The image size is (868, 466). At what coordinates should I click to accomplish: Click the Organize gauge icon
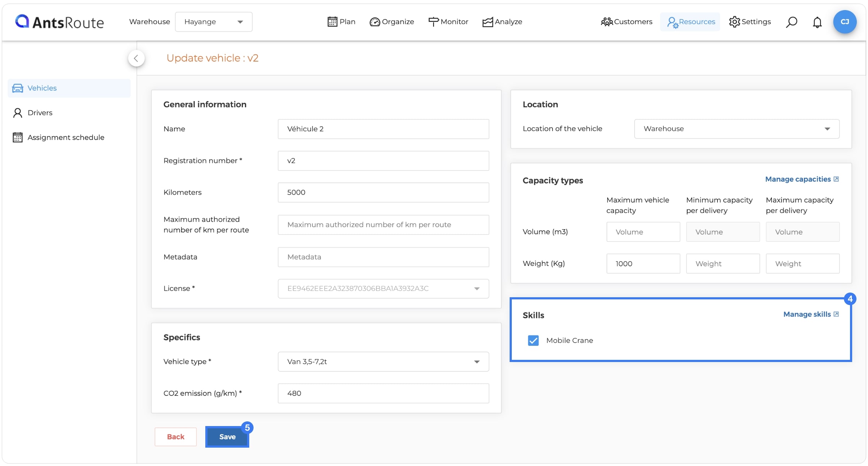tap(375, 22)
